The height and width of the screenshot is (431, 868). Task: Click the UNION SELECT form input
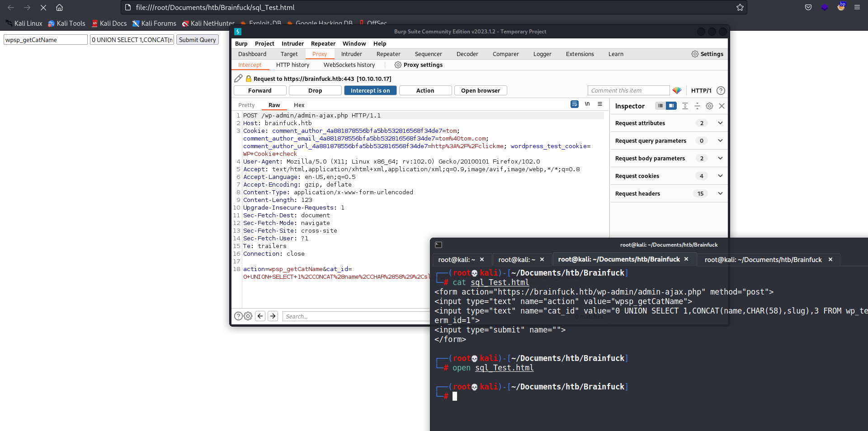click(132, 40)
